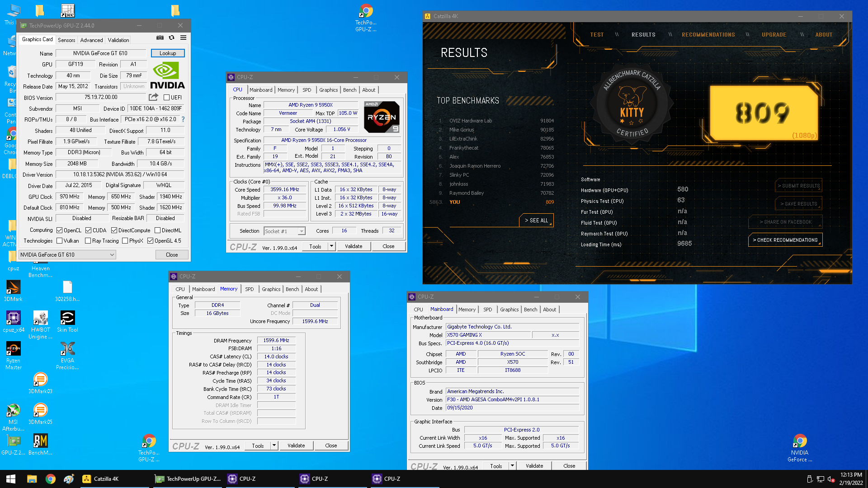Viewport: 868px width, 488px height.
Task: Click BIOS version share/export icon
Action: pos(153,97)
